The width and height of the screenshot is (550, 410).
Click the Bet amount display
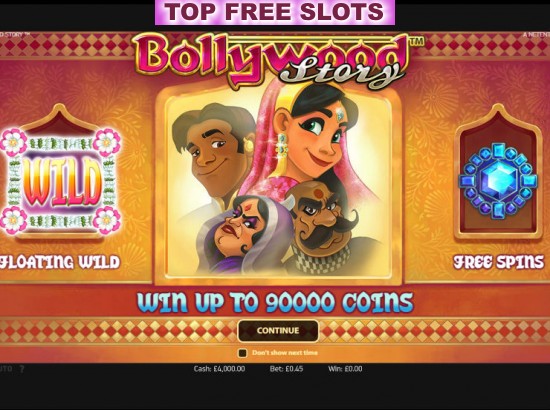click(287, 369)
